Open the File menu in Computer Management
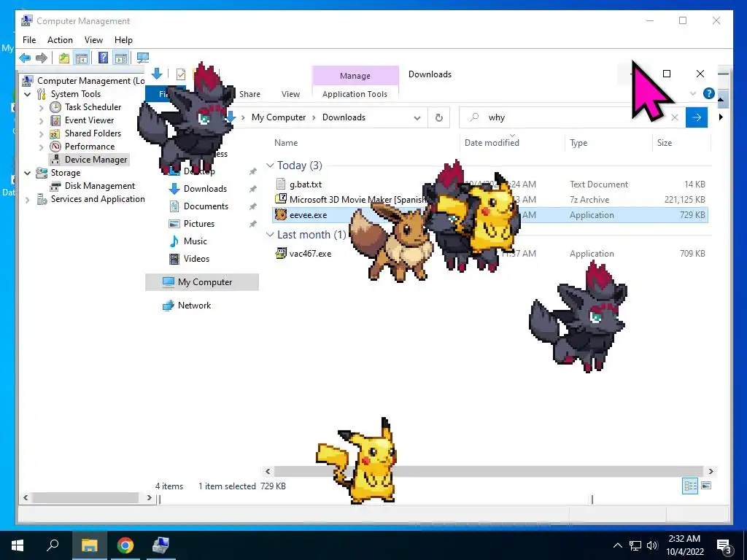This screenshot has width=747, height=560. click(x=29, y=40)
